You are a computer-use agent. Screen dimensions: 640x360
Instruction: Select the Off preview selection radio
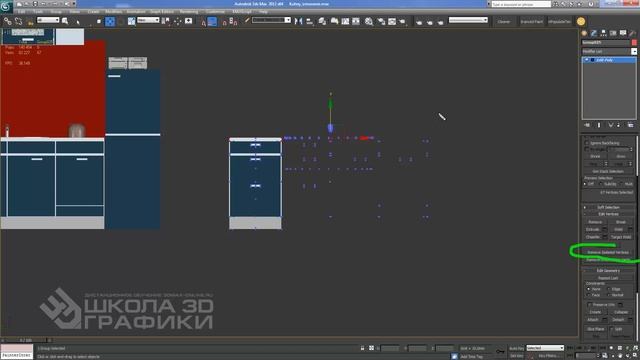coord(585,184)
